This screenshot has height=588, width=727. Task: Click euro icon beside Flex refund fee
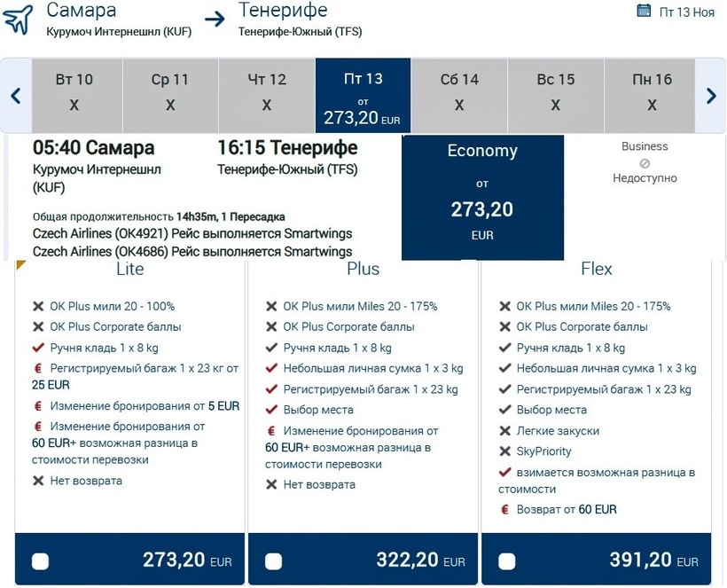(x=505, y=509)
